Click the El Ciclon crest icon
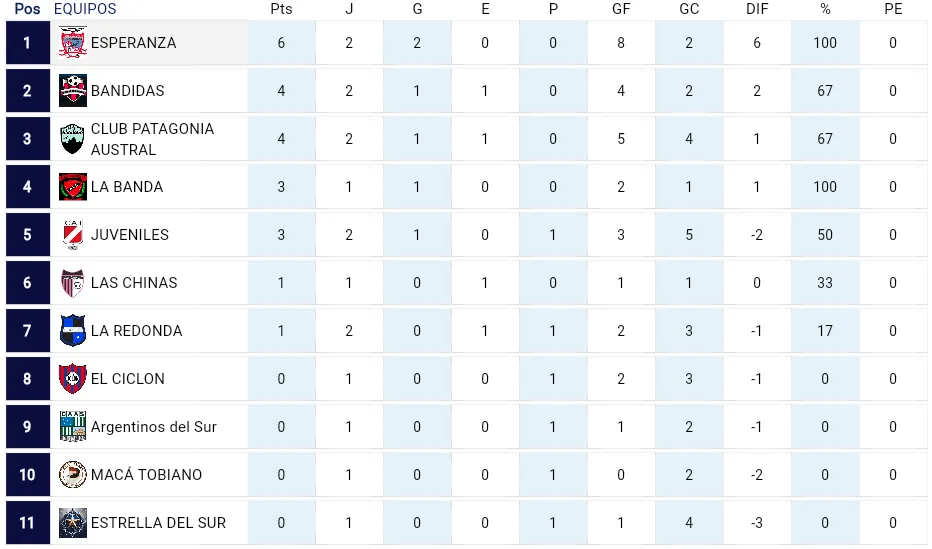Image resolution: width=932 pixels, height=549 pixels. (72, 379)
